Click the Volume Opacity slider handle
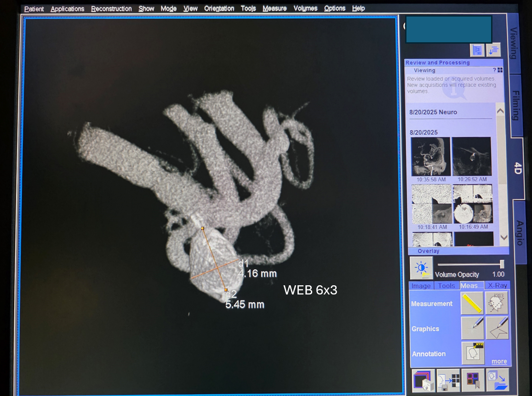 (502, 264)
